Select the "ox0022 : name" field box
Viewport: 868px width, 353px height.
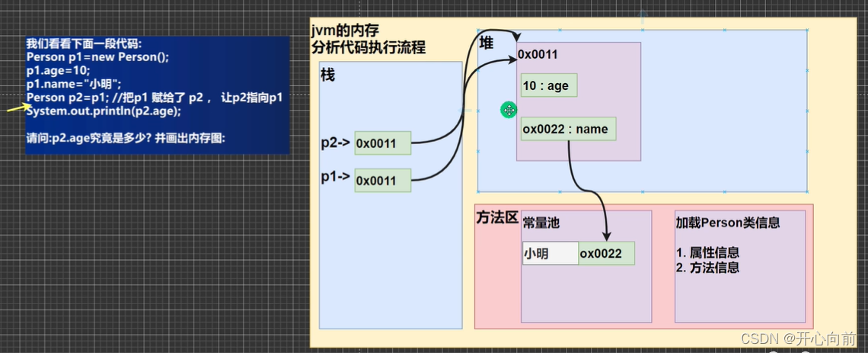coord(569,129)
